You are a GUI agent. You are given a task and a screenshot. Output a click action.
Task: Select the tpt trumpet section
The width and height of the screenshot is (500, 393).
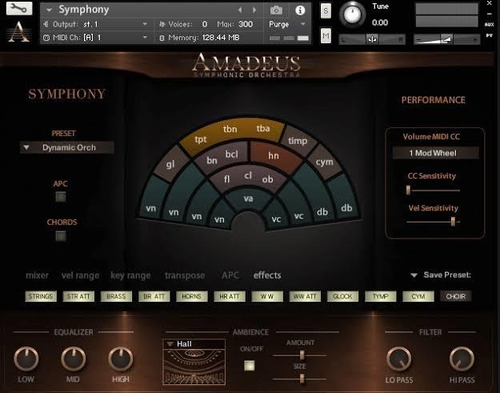coord(200,139)
